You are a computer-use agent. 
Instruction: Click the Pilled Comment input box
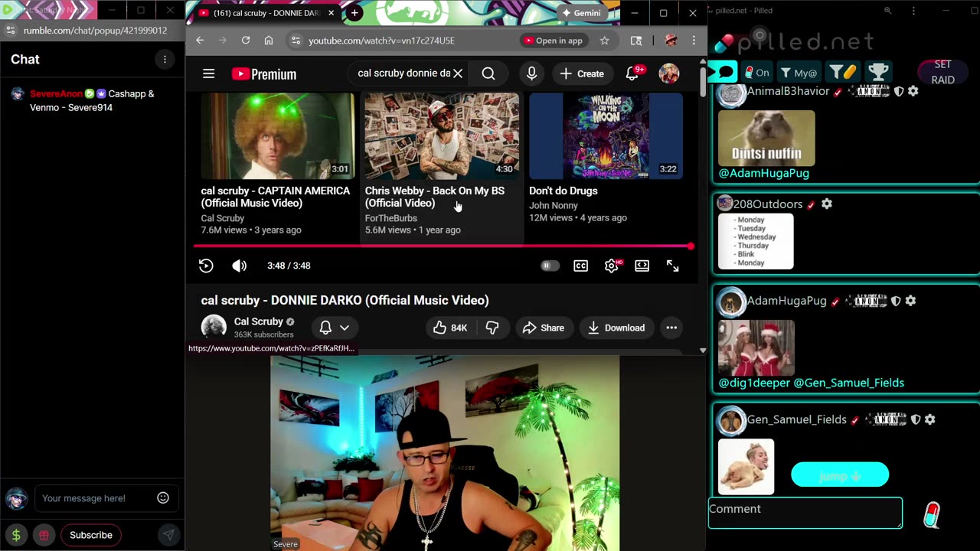[805, 513]
